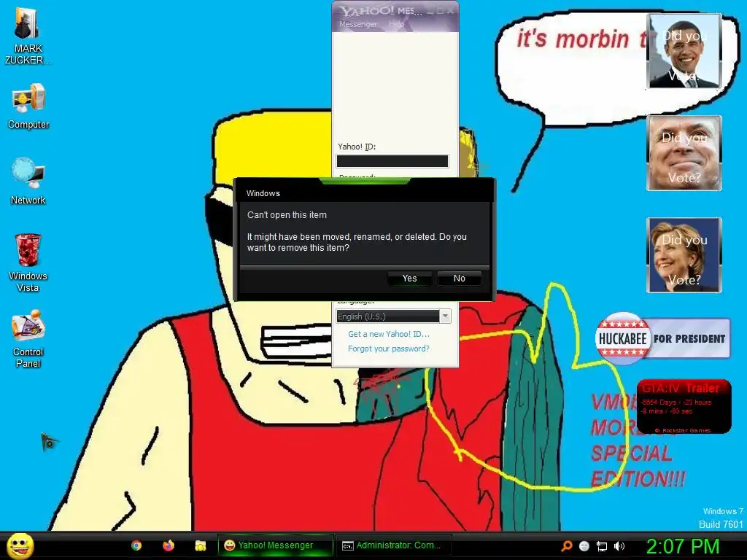Click the 'Forgot your password?' link

388,349
